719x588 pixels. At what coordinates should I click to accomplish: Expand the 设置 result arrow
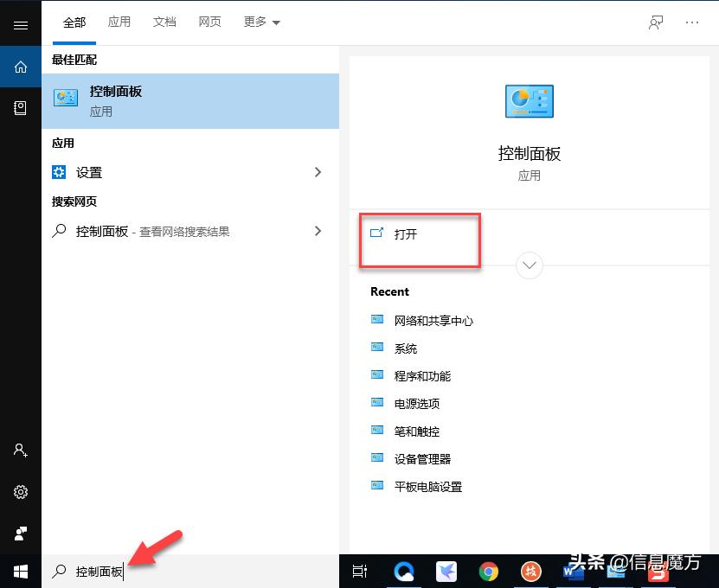[318, 172]
